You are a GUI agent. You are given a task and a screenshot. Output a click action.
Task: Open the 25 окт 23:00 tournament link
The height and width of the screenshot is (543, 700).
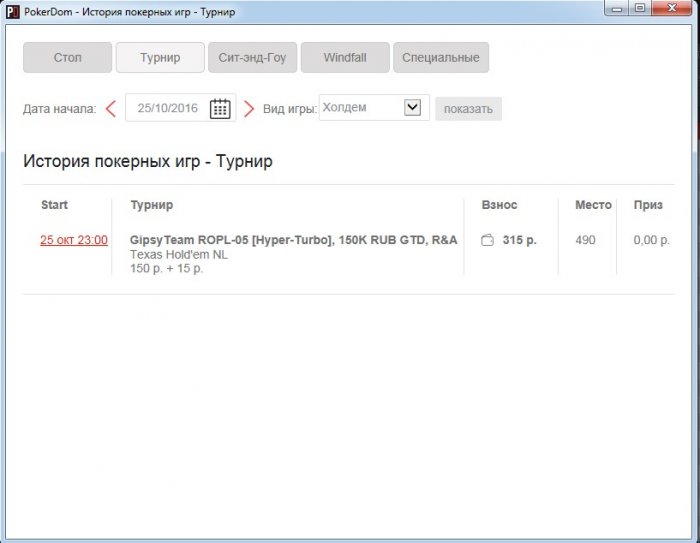(74, 240)
